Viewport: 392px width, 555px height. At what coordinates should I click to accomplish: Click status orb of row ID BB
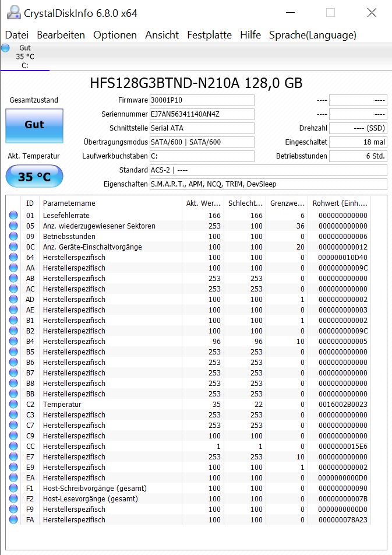point(13,394)
